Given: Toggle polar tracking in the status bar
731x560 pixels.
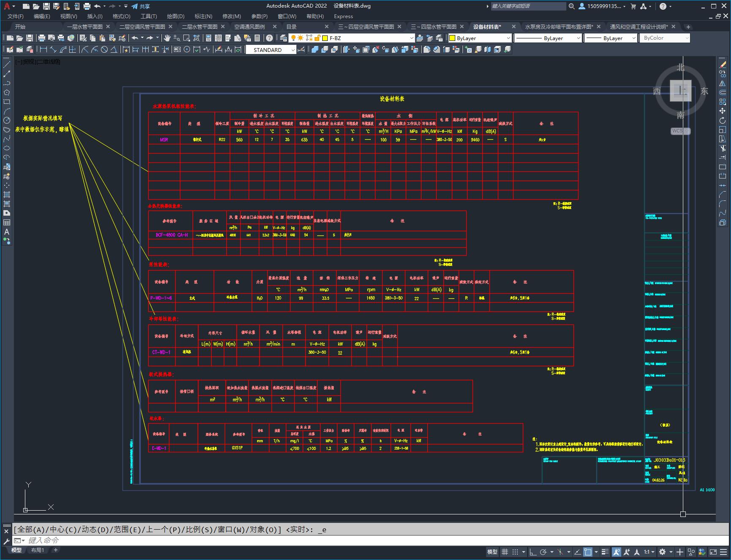Looking at the screenshot, I should click(543, 552).
